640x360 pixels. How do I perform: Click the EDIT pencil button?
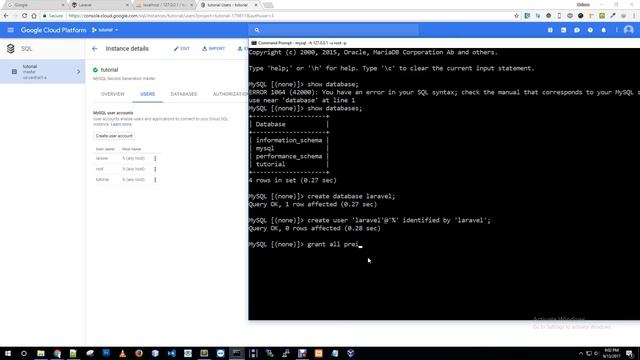(182, 49)
